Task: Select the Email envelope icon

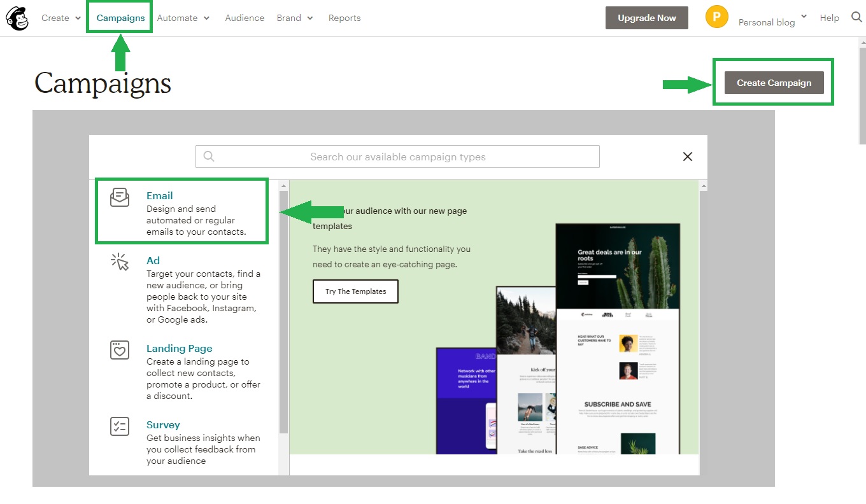Action: pos(120,197)
